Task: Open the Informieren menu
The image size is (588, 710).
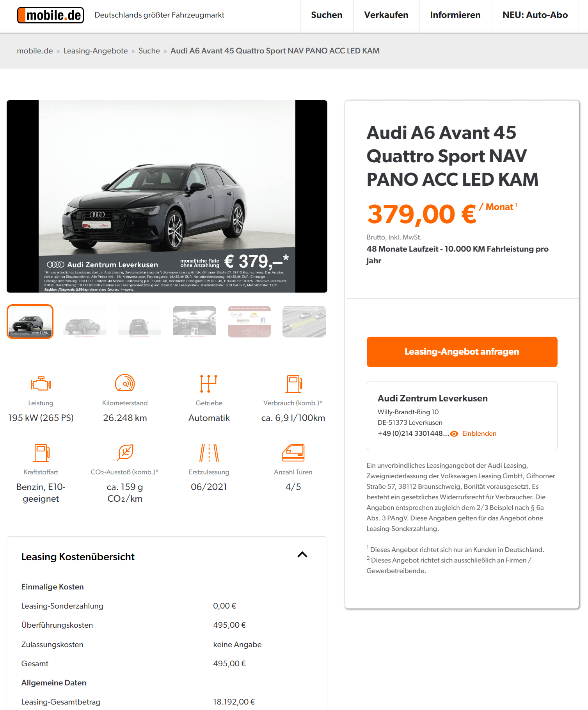Action: pos(455,15)
